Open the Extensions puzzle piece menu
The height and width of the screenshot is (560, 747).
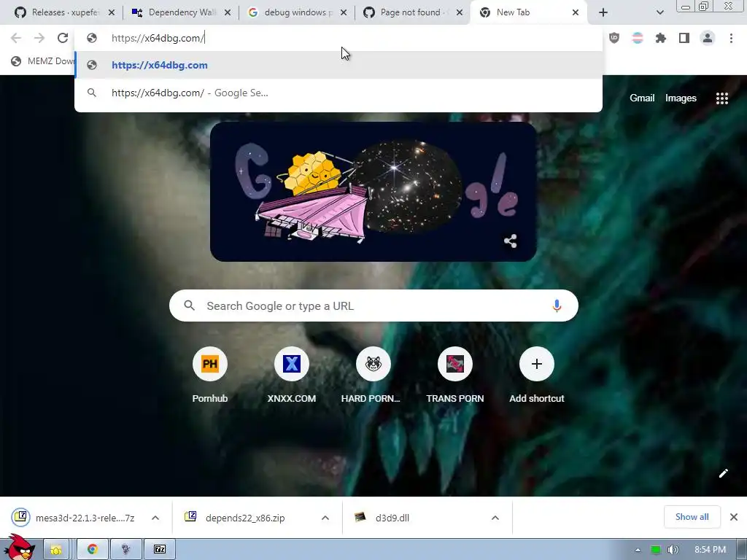point(661,38)
